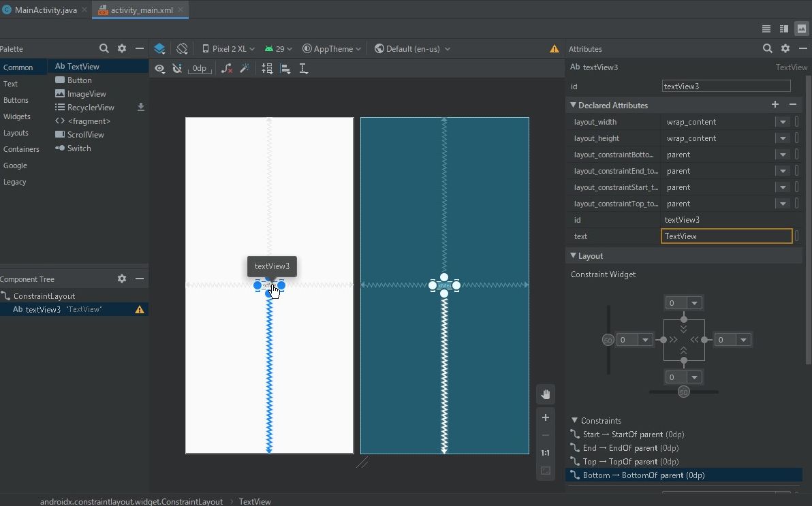Open the Pixel 2 XL device dropdown
Image resolution: width=812 pixels, height=506 pixels.
point(228,49)
